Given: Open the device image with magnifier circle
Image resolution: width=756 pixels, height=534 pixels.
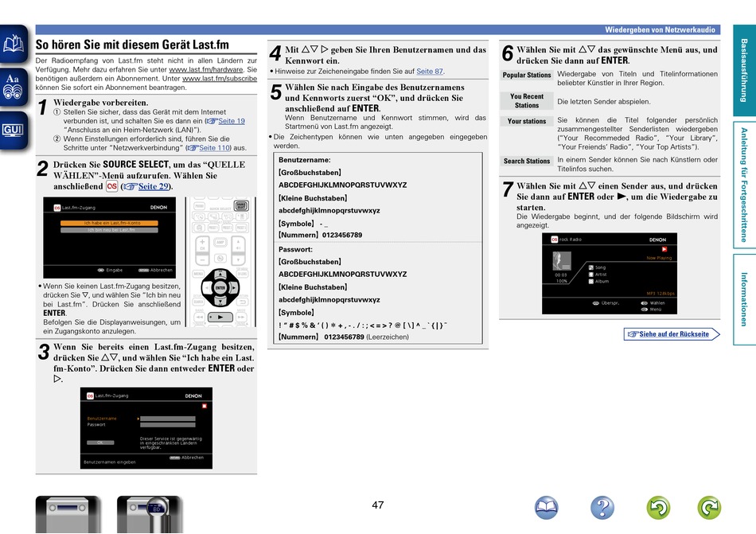Looking at the screenshot, I should click(x=150, y=514).
